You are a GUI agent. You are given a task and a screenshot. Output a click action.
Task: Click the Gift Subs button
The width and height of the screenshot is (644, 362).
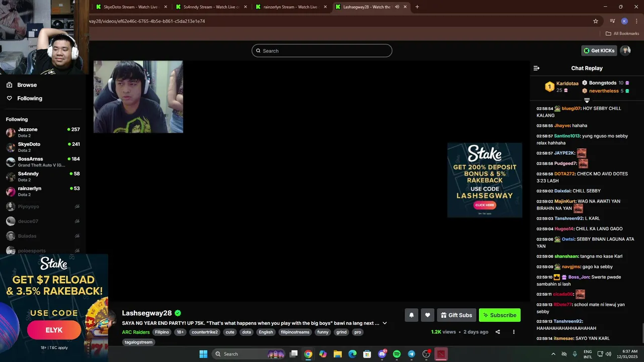pos(456,315)
